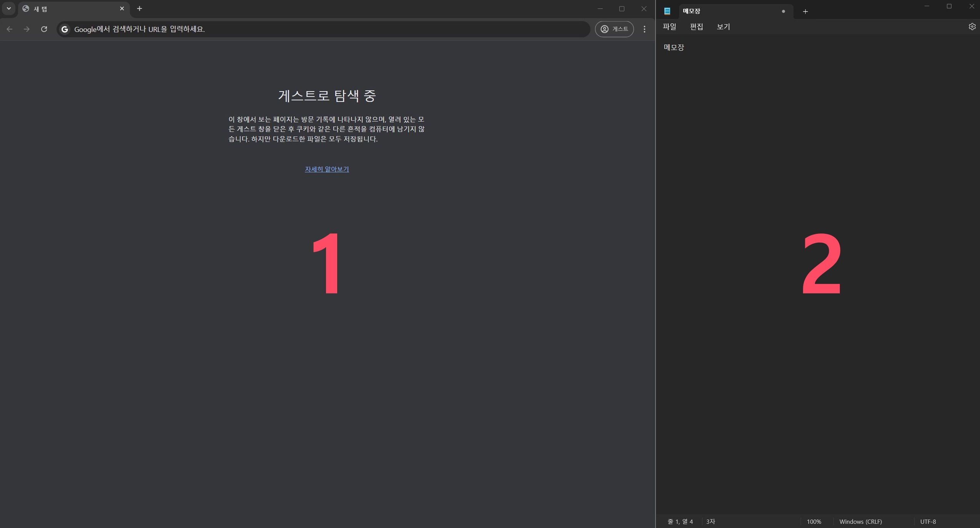Open the zoom level 100% menu in status bar
980x528 pixels.
(x=814, y=521)
